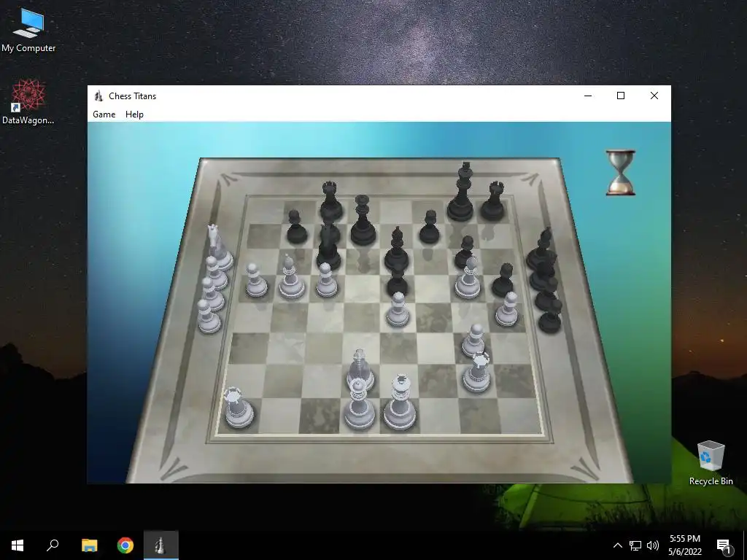Open the Help menu

point(134,114)
